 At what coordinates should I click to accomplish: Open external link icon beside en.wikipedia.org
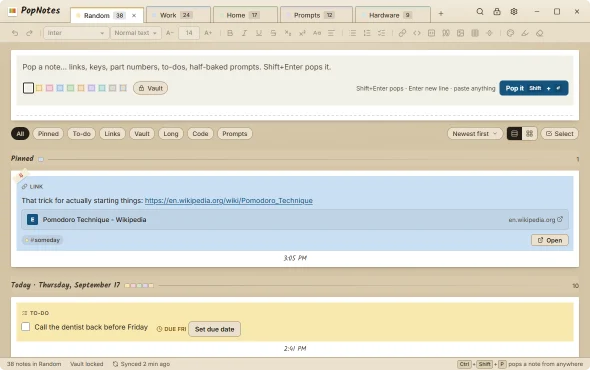[x=560, y=219]
